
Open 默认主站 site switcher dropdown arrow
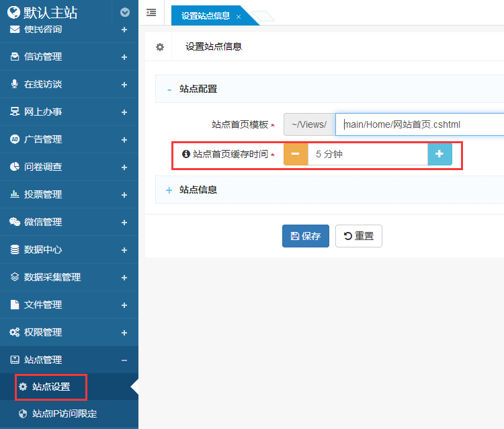point(124,12)
